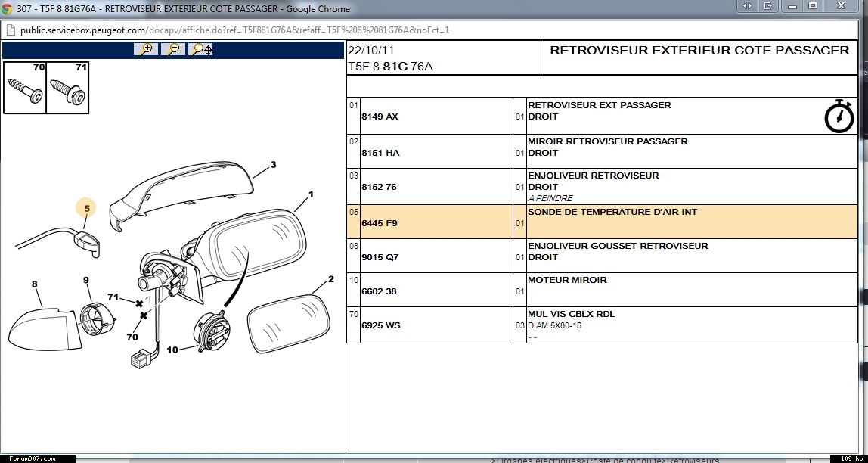Select callout 10 on the mirror motor
The image size is (868, 463).
(x=172, y=350)
